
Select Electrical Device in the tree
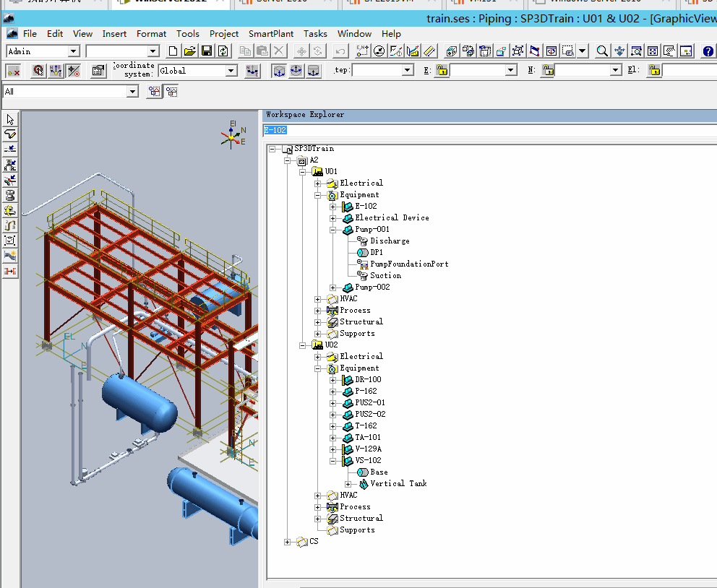392,218
